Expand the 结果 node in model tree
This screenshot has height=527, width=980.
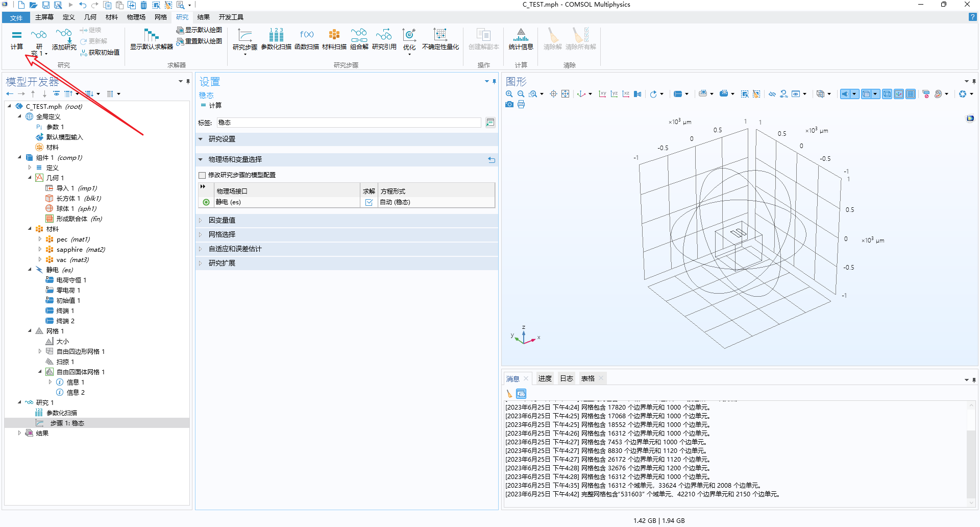pos(19,433)
